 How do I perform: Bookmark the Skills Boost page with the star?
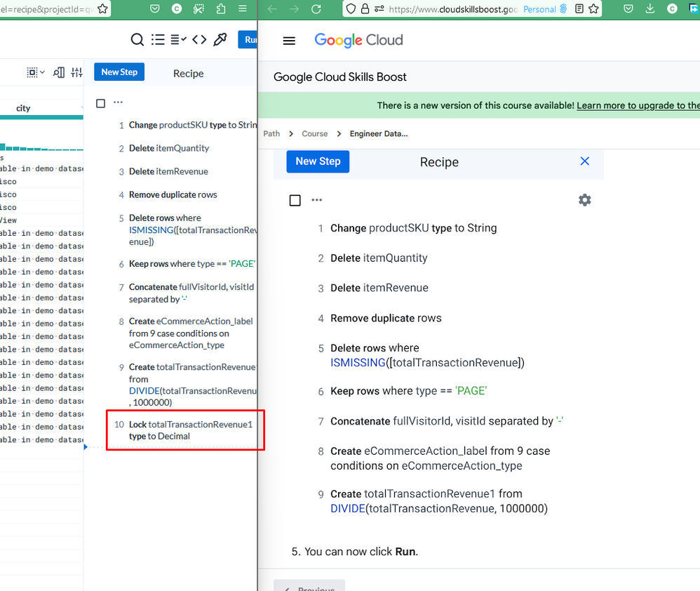[x=594, y=9]
